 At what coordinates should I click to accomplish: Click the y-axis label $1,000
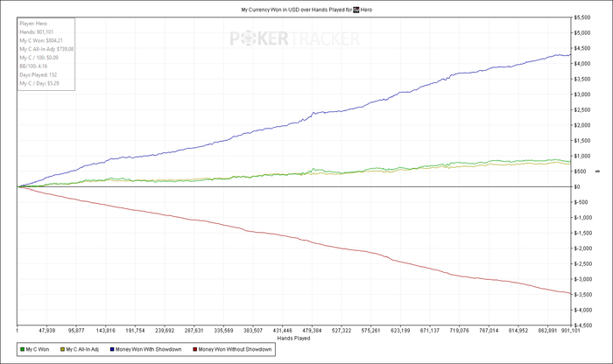582,157
